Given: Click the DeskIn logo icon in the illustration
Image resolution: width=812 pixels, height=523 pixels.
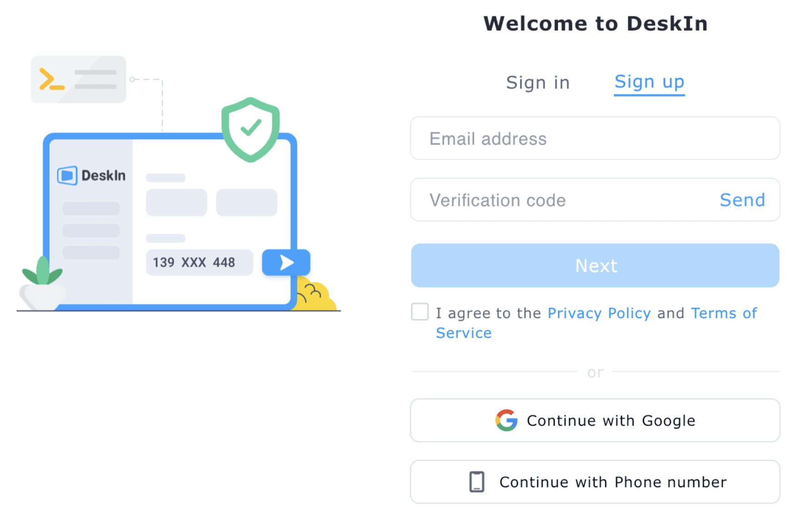Looking at the screenshot, I should [67, 176].
